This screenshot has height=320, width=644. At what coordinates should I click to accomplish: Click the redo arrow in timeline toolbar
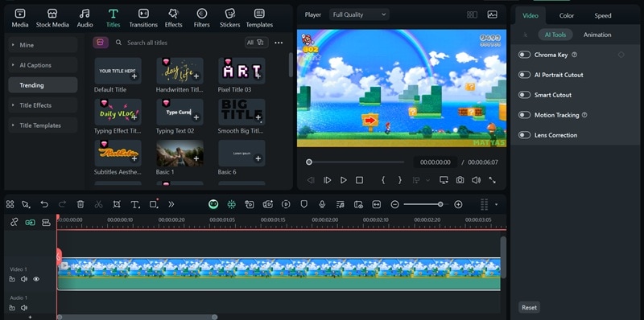(62, 204)
